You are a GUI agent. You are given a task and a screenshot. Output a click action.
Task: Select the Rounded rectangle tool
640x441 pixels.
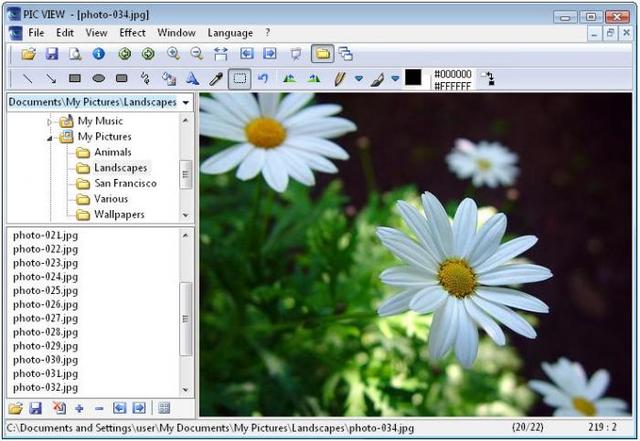pyautogui.click(x=122, y=78)
